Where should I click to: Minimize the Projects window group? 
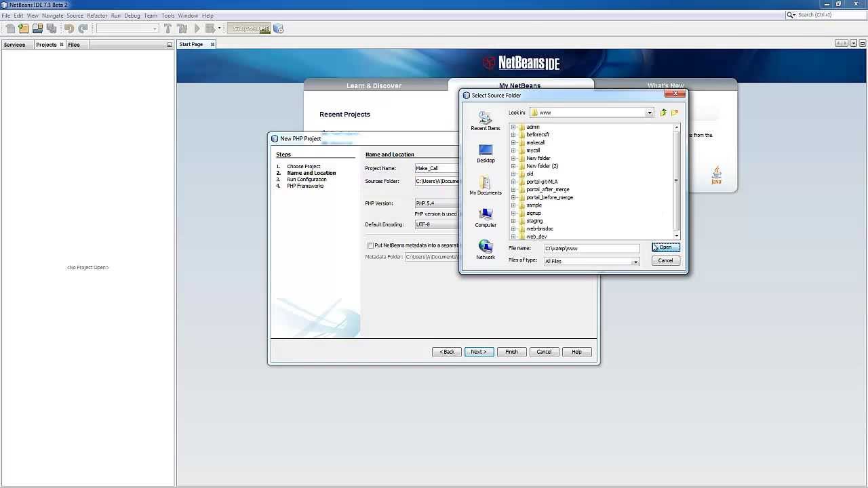click(170, 45)
